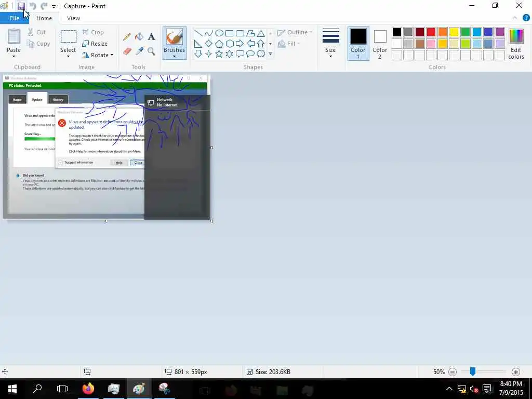Select Color 1 foreground box
532x399 pixels.
tap(358, 44)
